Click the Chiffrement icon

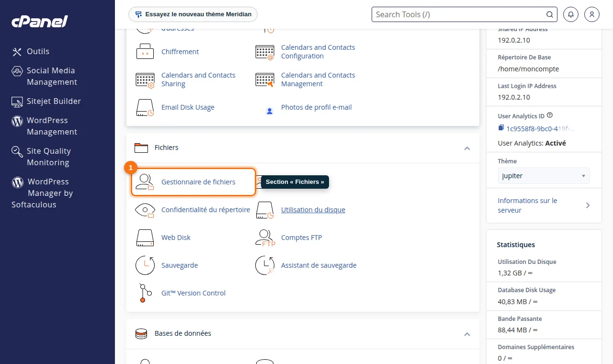[x=145, y=52]
